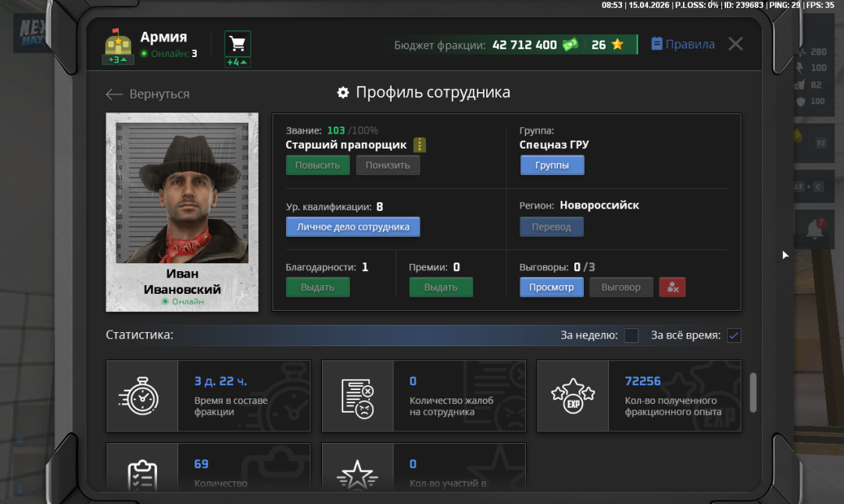Screen dimensions: 844x504
Task: Click the vertical scrollbar of statistics
Action: (x=753, y=392)
